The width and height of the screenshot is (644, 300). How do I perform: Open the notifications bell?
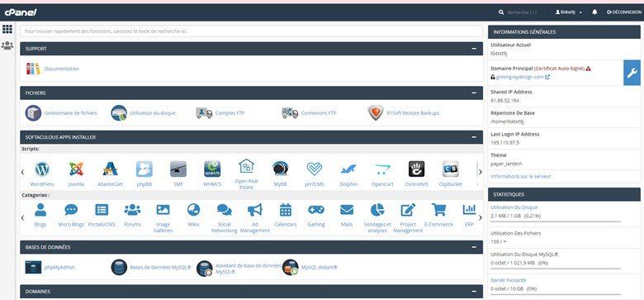(x=594, y=12)
